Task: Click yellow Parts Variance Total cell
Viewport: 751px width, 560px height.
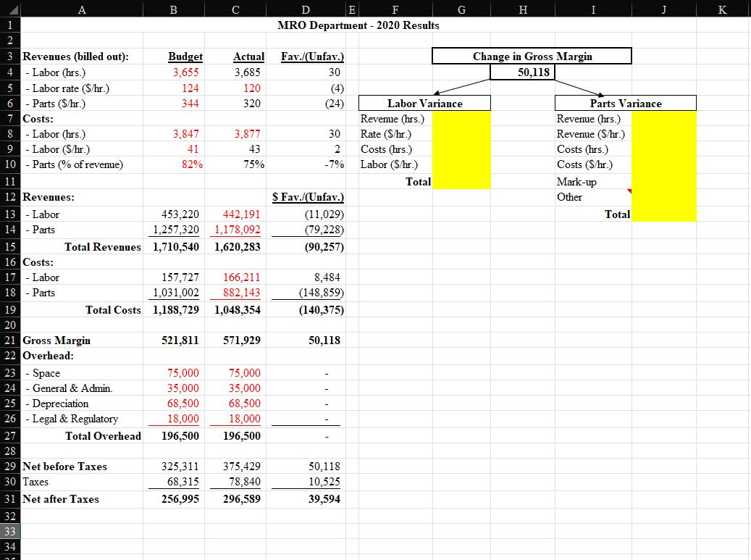Action: coord(664,214)
